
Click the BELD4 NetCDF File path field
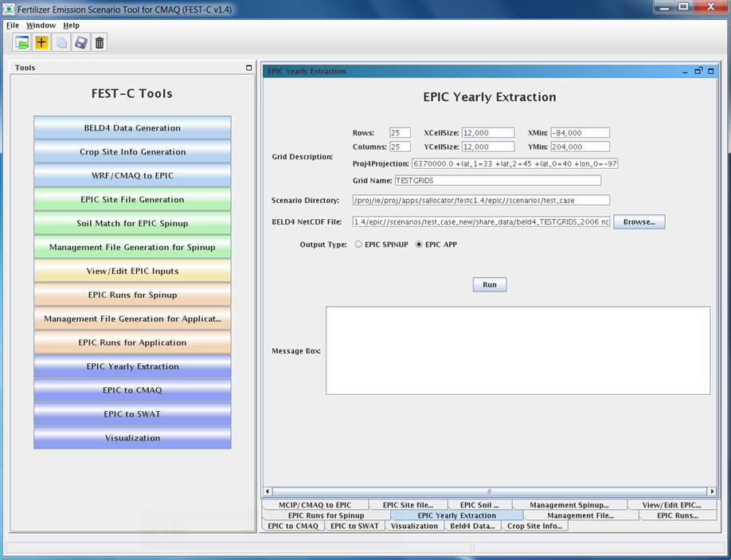[x=481, y=222]
